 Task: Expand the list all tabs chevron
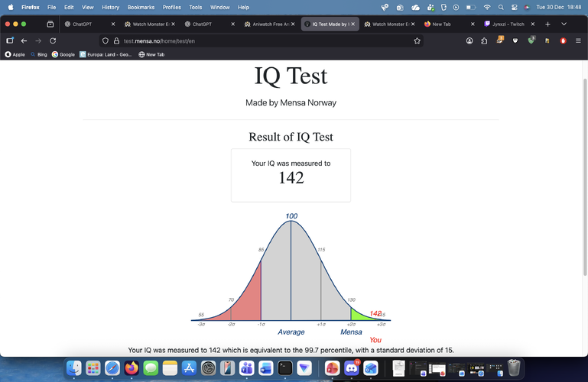point(564,24)
